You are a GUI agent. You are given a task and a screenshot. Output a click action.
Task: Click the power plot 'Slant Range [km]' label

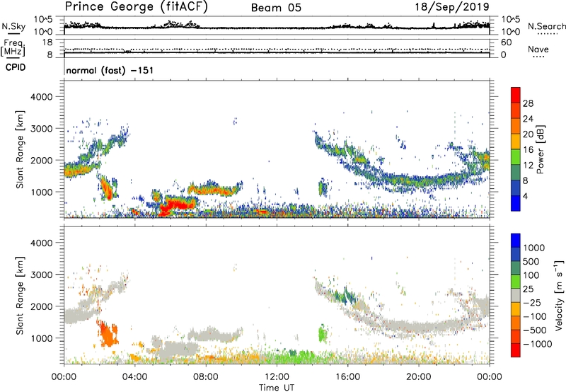click(20, 149)
